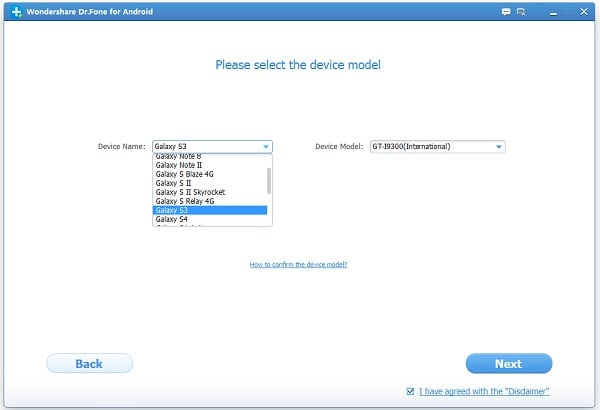
Task: Toggle the Disclaimer agreement checkbox
Action: click(x=410, y=391)
